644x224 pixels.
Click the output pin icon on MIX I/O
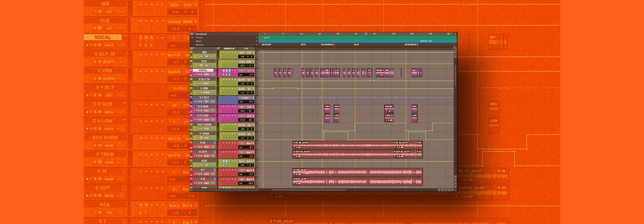pos(253,53)
